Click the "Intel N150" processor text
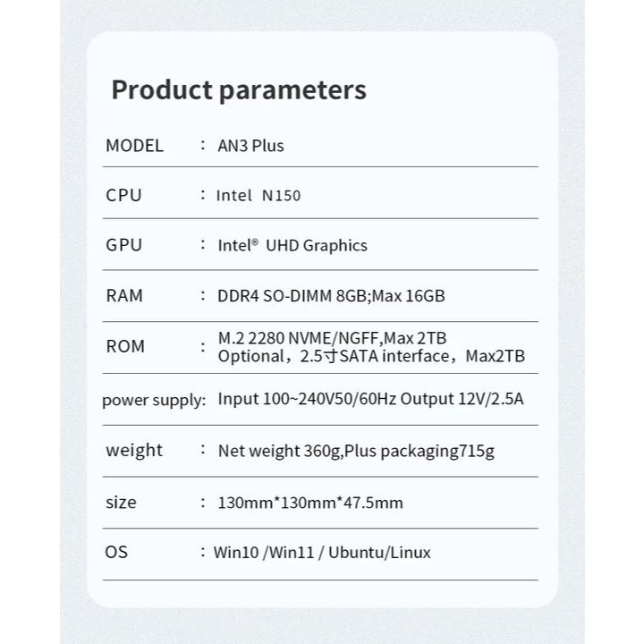Viewport: 644px width, 644px height. 258,196
